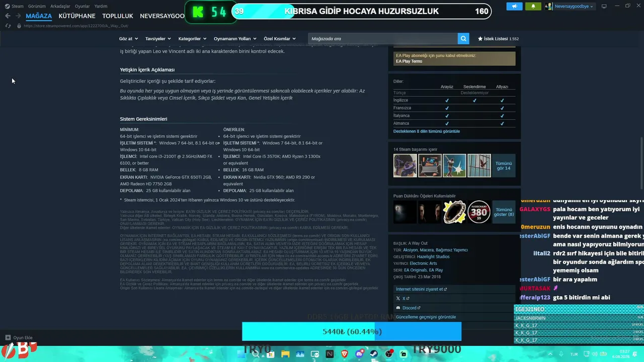This screenshot has height=362, width=644.
Task: Open Microsoft Store from the taskbar
Action: click(271, 354)
